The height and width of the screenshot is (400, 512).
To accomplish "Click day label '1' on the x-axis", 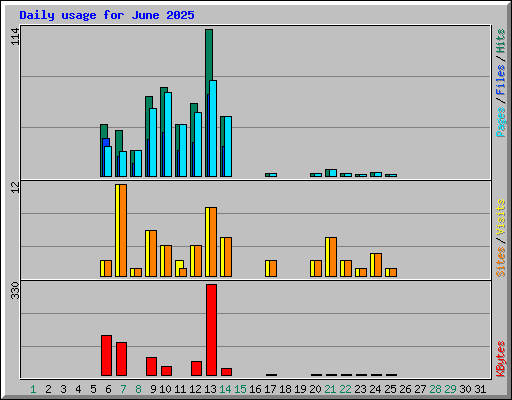I will pyautogui.click(x=33, y=389).
